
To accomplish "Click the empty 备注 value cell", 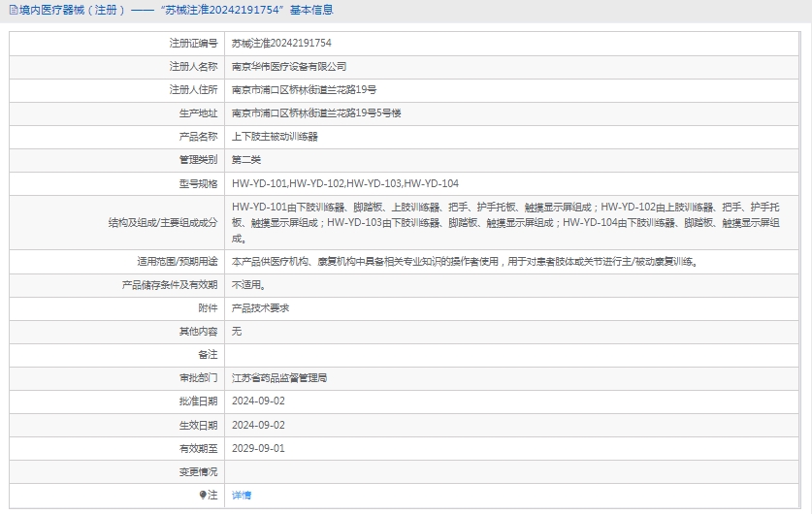I will click(x=514, y=354).
